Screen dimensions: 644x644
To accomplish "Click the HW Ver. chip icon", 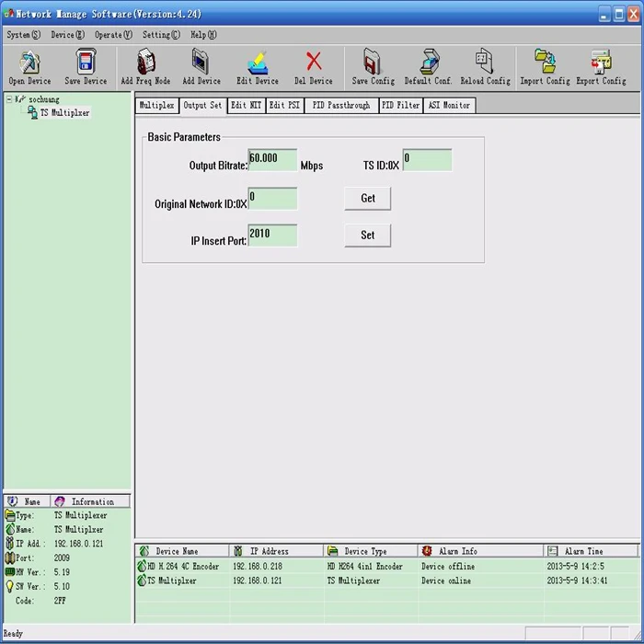I will (9, 571).
